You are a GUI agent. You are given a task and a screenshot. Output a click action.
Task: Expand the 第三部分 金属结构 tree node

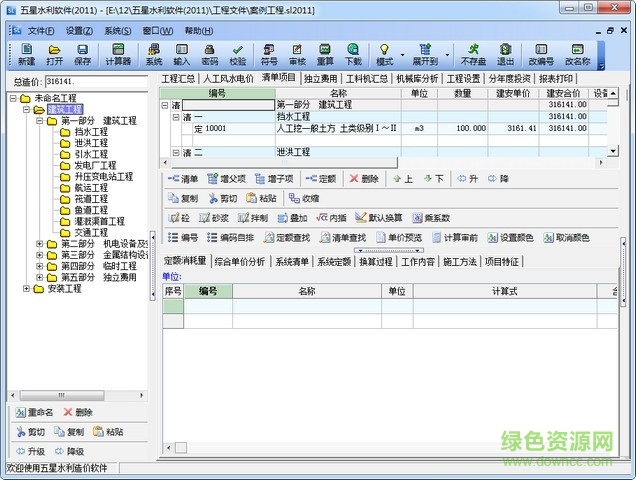pos(40,255)
